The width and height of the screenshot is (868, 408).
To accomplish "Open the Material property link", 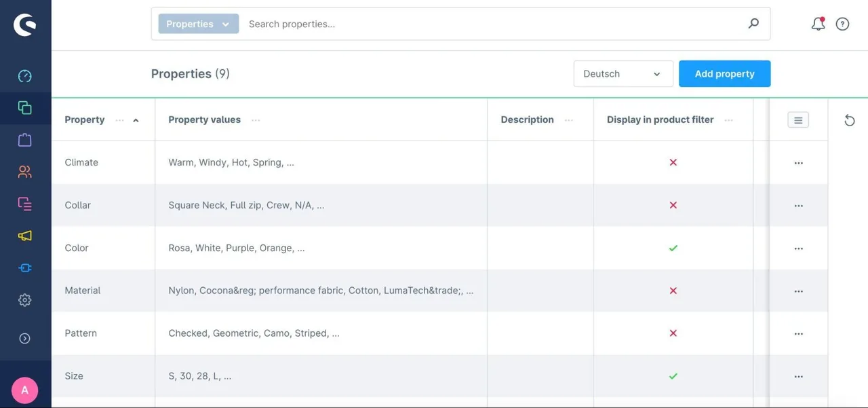I will point(83,291).
